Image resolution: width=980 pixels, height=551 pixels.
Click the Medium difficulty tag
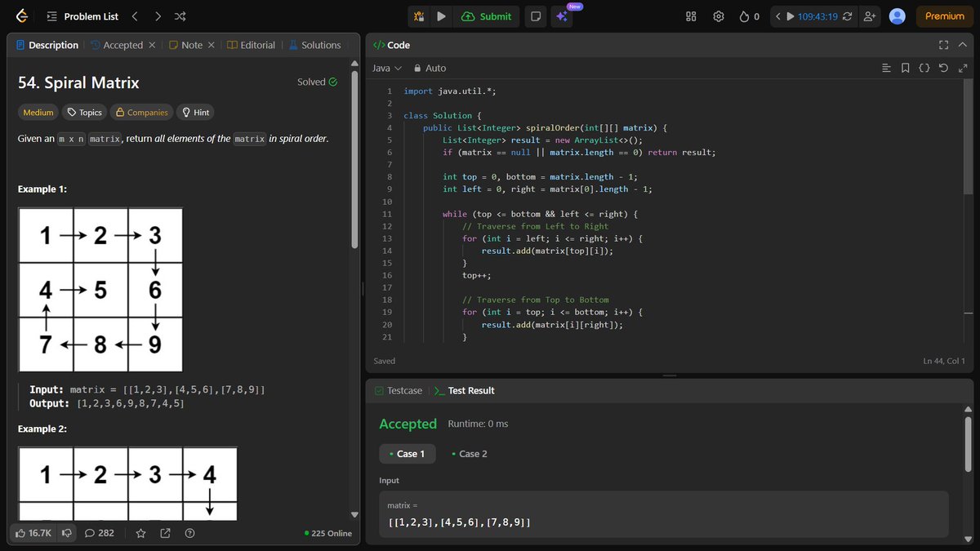[38, 113]
